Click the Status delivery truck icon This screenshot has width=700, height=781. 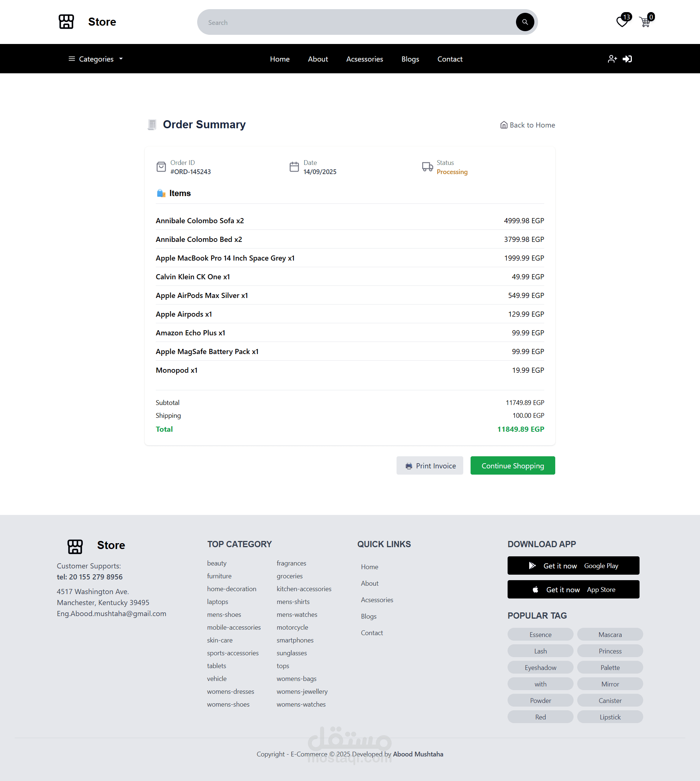[x=427, y=167]
